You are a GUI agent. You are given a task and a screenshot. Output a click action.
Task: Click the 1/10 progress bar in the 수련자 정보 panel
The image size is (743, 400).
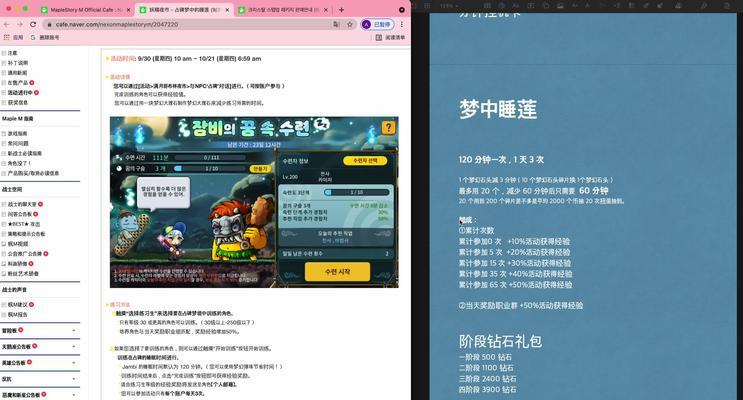pos(357,192)
